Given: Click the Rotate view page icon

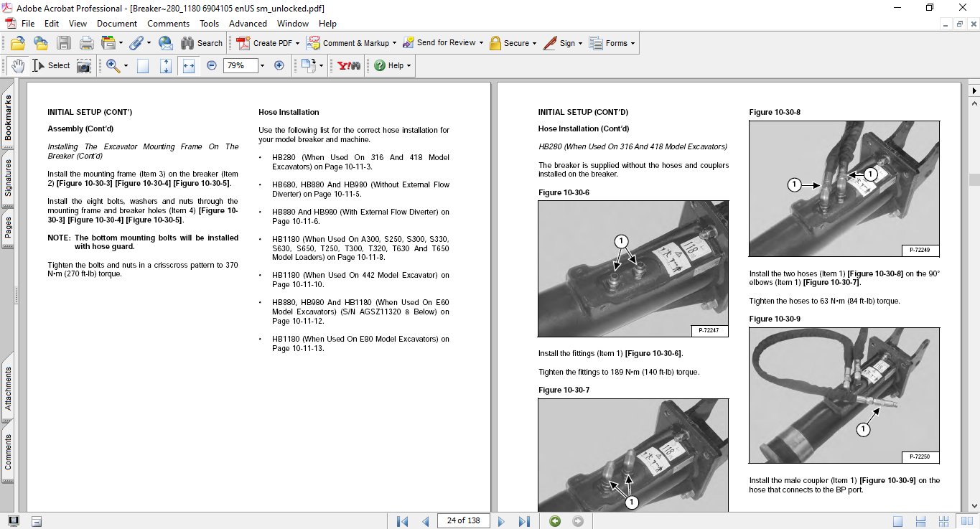Looking at the screenshot, I should coord(309,65).
